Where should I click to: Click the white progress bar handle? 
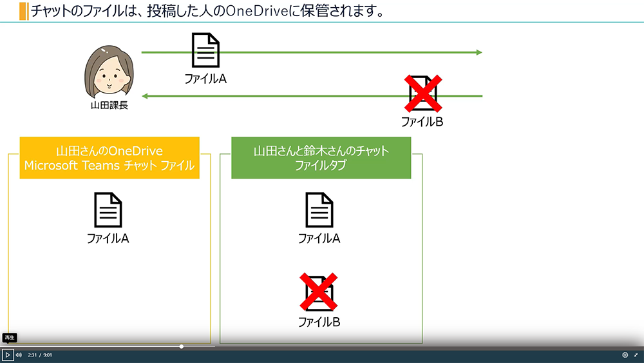[x=182, y=347]
